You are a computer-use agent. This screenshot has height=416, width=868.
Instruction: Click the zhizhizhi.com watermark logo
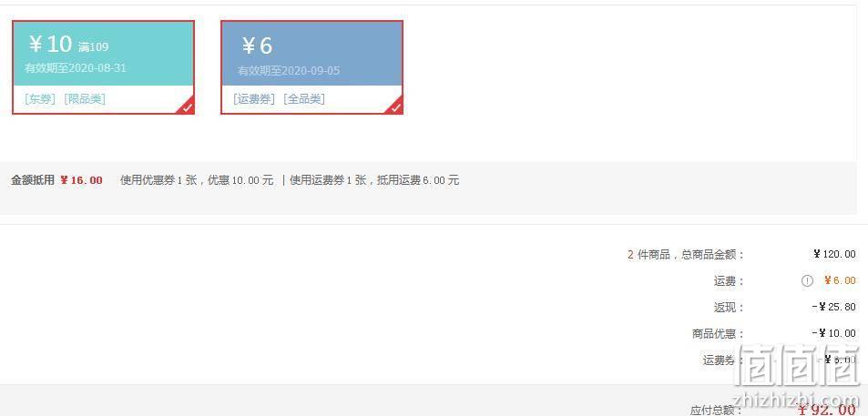click(x=798, y=375)
